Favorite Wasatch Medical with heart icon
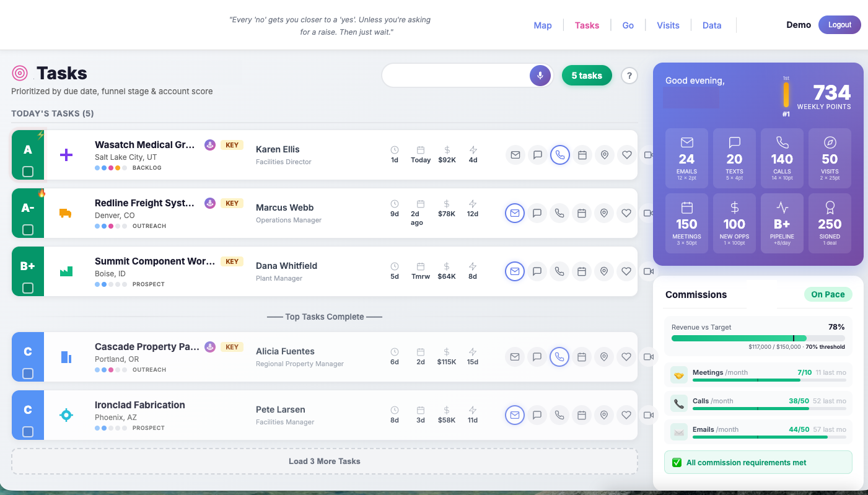 (626, 155)
